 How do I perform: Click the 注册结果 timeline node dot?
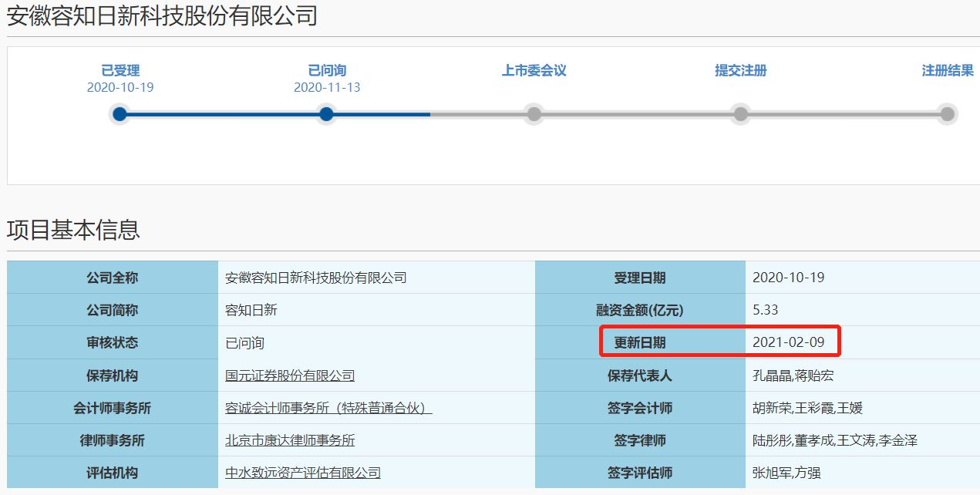coord(948,114)
